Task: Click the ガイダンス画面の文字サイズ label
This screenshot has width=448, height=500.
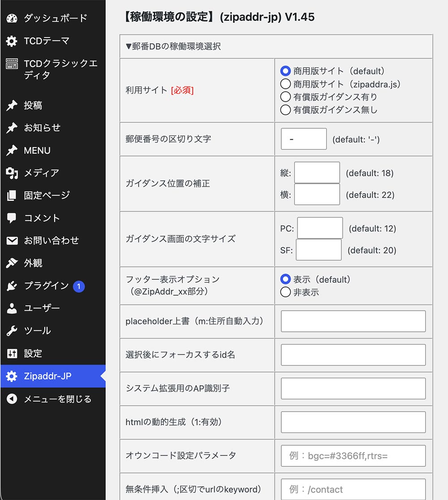Action: point(181,239)
